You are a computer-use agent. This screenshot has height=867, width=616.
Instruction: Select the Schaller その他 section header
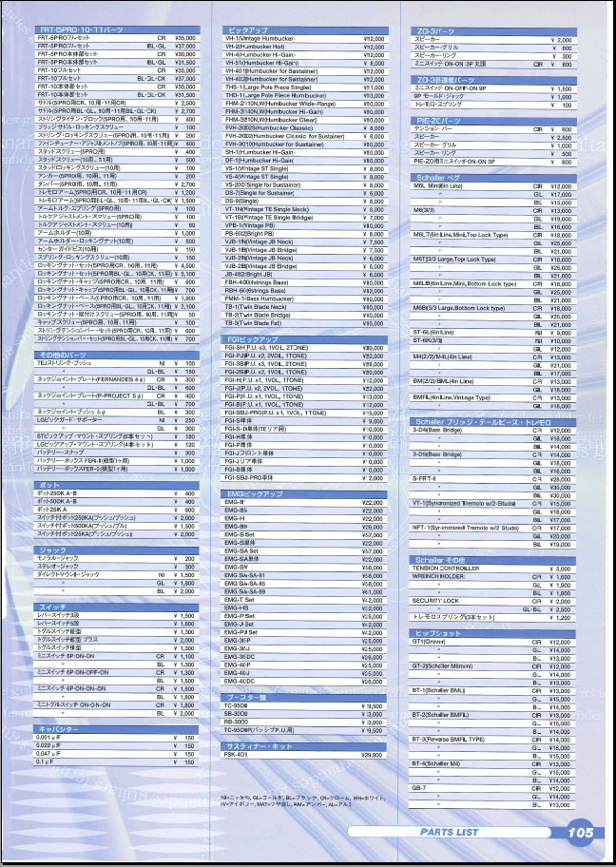tap(493, 560)
